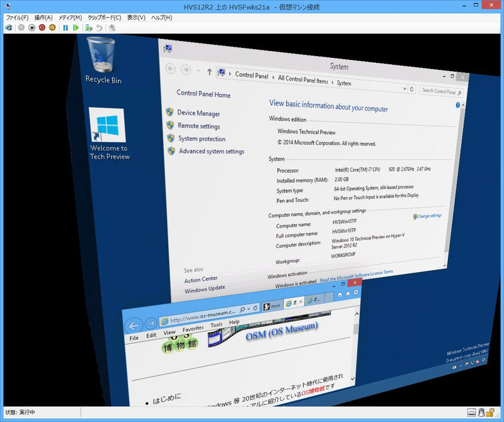Open the IE Home icon
This screenshot has width=504, height=422.
coord(340,295)
